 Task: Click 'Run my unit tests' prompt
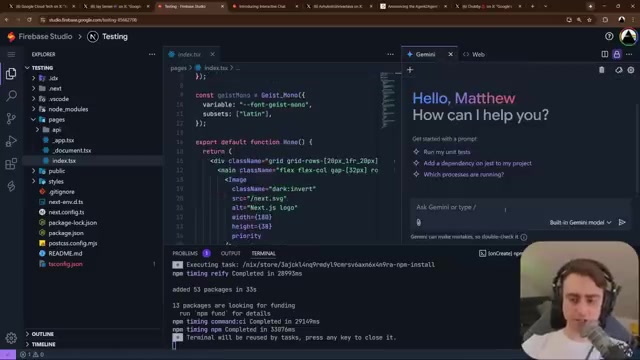[x=447, y=152]
